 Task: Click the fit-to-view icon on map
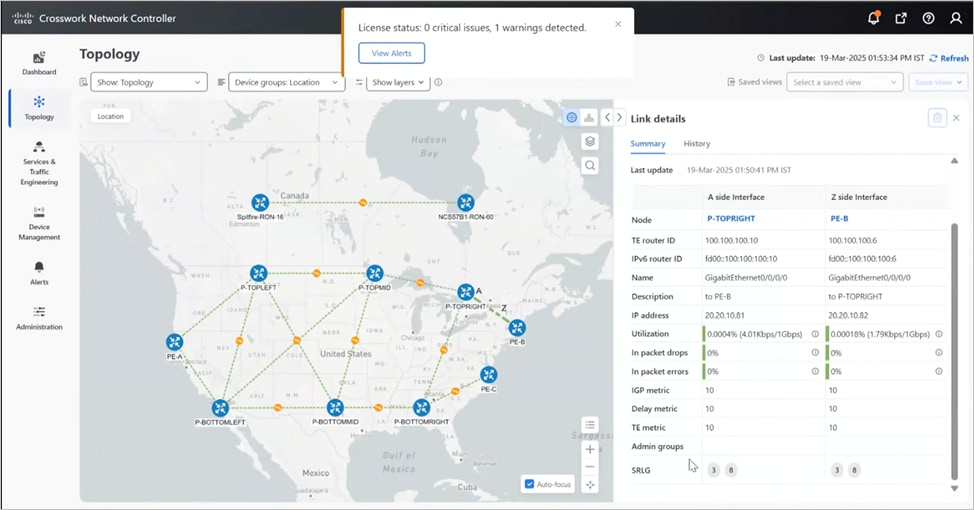coord(590,485)
